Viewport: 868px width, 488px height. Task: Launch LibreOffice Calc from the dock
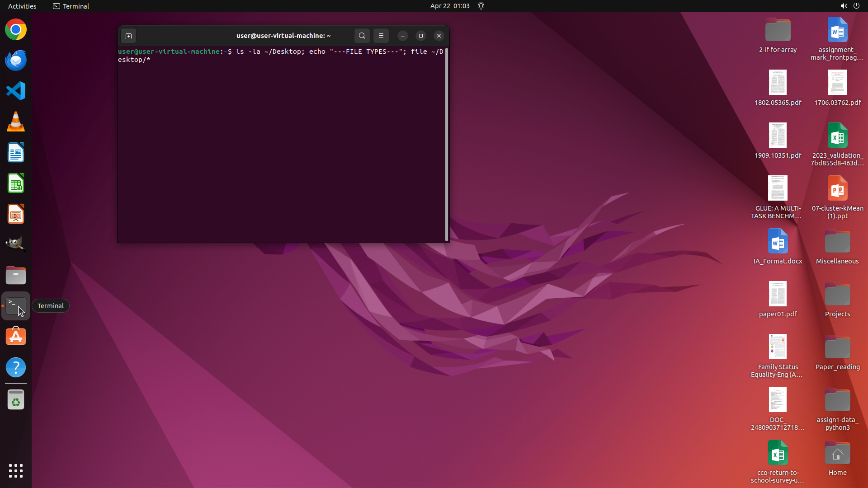[16, 183]
